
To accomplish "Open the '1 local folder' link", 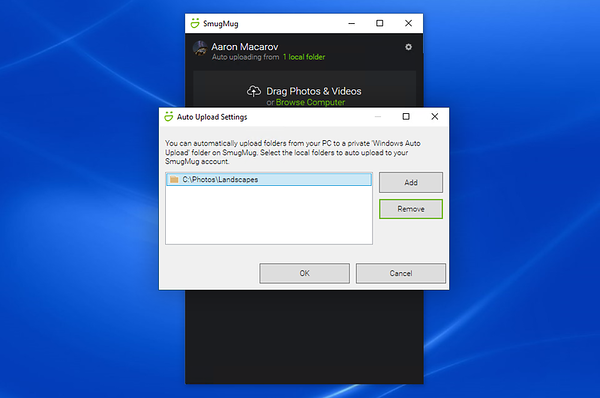I will click(304, 57).
